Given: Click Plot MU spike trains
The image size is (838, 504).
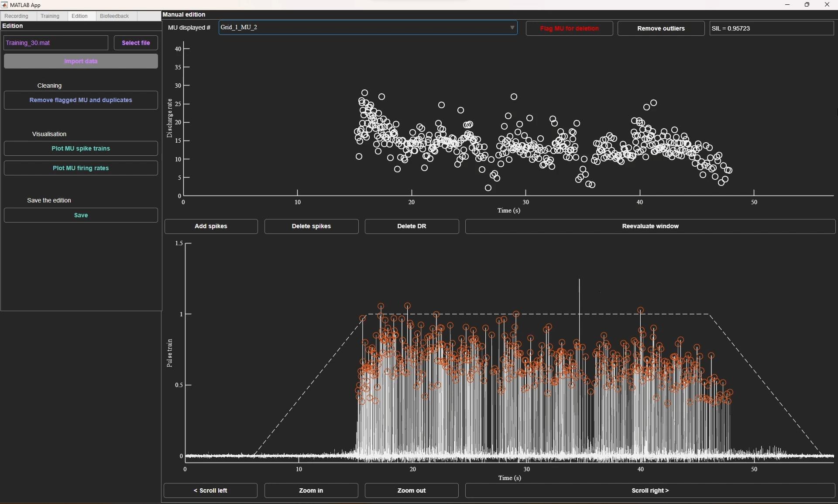Looking at the screenshot, I should [81, 149].
